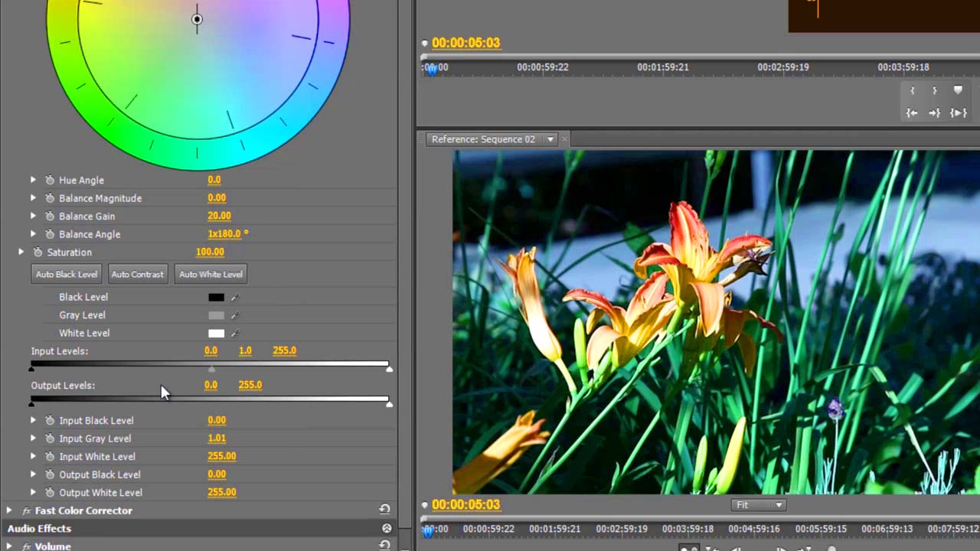The height and width of the screenshot is (551, 980).
Task: Toggle animation stopwatch for Hue Angle
Action: click(x=49, y=180)
